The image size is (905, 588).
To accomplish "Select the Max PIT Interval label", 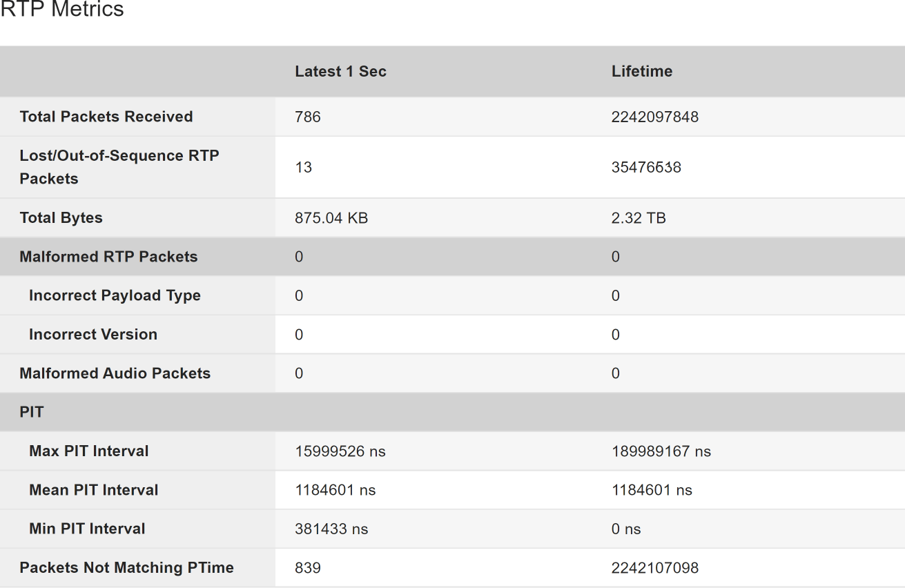I will pyautogui.click(x=89, y=451).
